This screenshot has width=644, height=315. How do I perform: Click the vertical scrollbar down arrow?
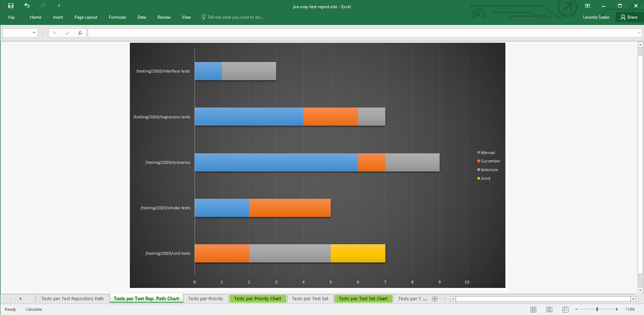point(640,290)
